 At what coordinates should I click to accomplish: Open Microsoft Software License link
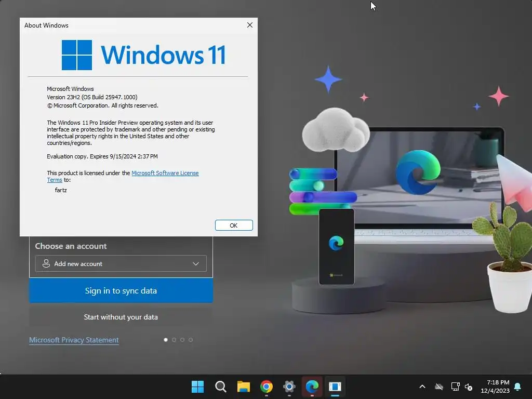pos(165,173)
